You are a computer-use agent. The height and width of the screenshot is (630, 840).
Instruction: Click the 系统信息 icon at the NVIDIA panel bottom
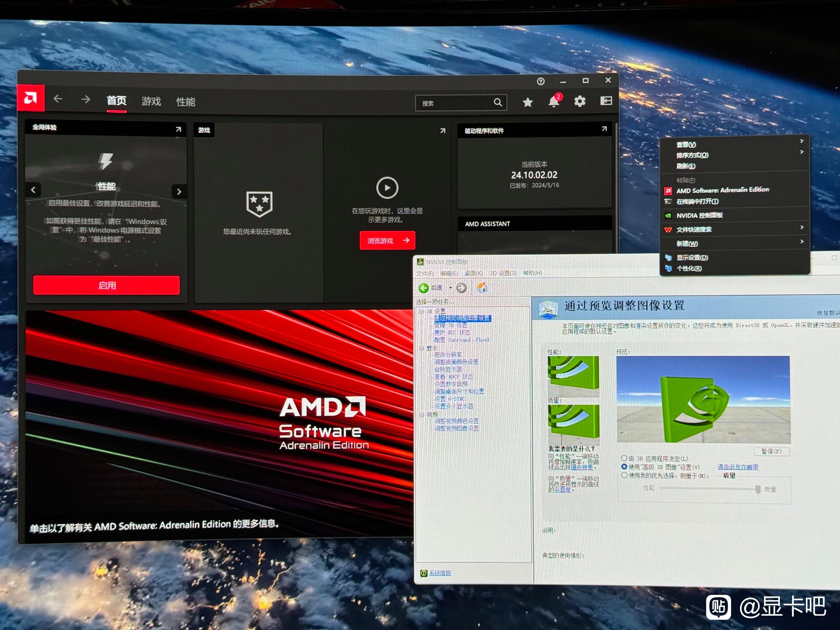click(x=424, y=573)
